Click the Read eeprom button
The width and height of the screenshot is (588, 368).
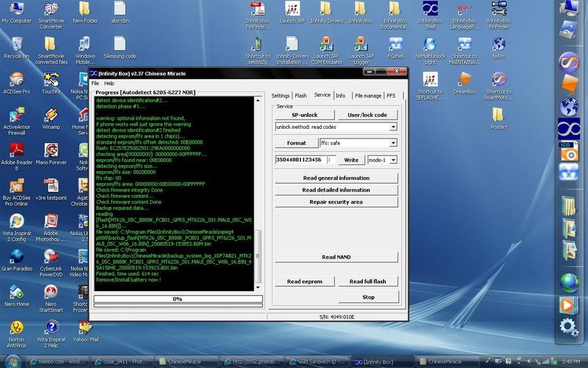pos(304,282)
